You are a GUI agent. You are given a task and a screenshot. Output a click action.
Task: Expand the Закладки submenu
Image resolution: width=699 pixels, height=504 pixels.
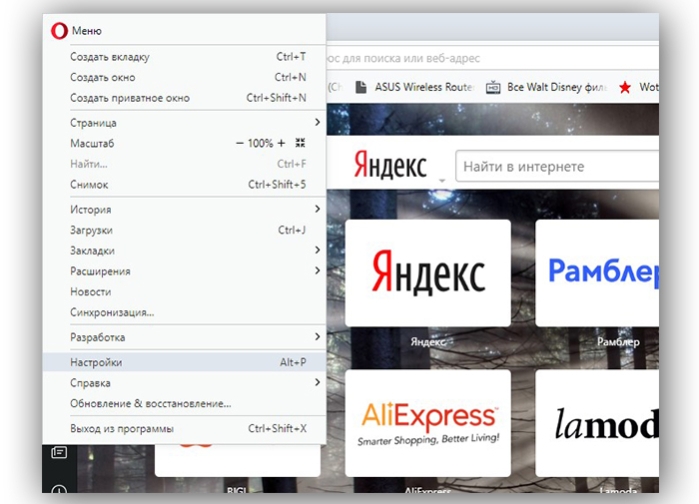[x=184, y=250]
